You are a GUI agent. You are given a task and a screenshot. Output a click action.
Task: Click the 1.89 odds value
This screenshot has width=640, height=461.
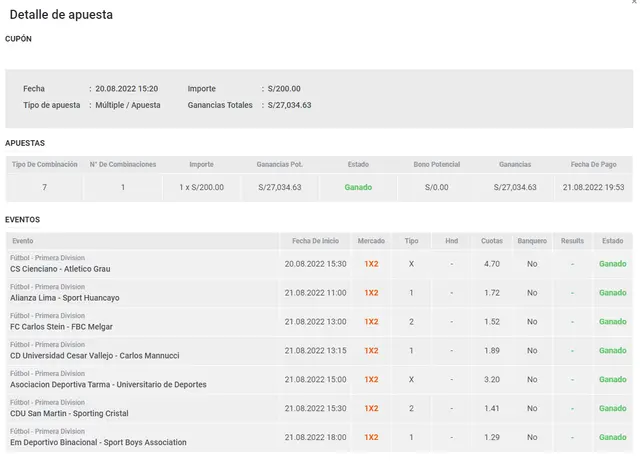tap(492, 351)
